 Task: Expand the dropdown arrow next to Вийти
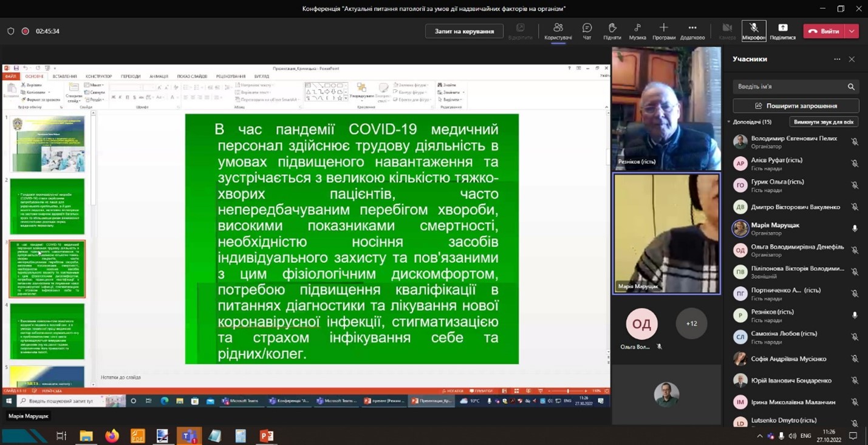point(852,31)
